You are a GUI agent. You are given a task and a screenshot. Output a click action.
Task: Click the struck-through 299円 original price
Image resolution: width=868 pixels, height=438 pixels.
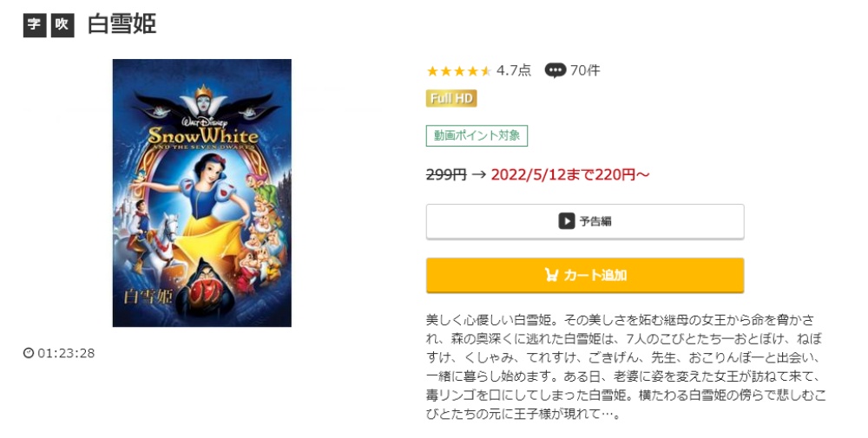(446, 174)
